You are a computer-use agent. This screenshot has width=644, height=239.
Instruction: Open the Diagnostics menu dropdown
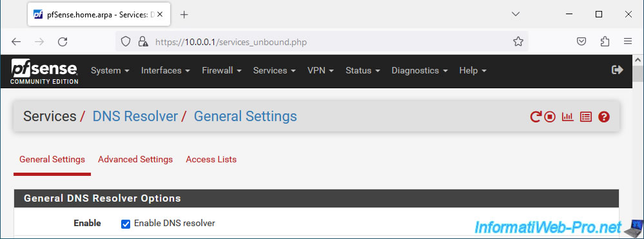click(419, 71)
